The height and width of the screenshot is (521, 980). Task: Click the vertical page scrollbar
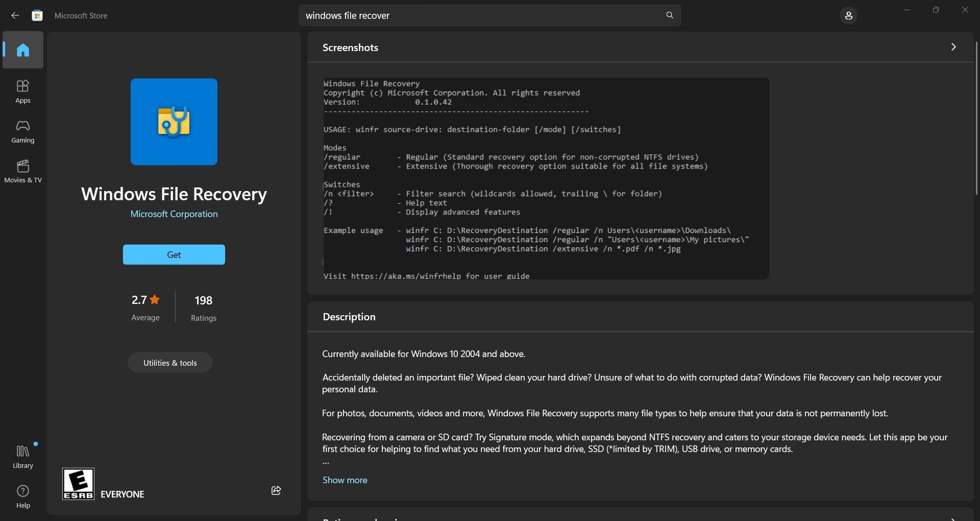click(x=976, y=117)
